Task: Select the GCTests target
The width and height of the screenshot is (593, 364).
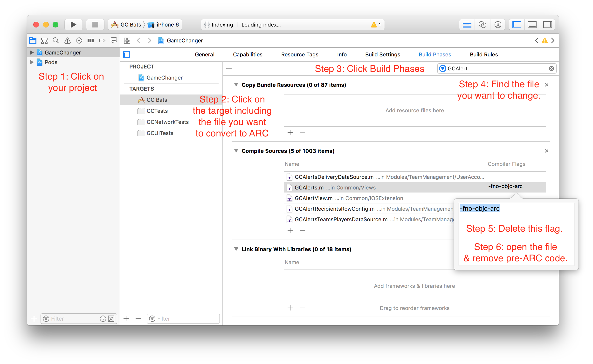Action: pyautogui.click(x=153, y=111)
